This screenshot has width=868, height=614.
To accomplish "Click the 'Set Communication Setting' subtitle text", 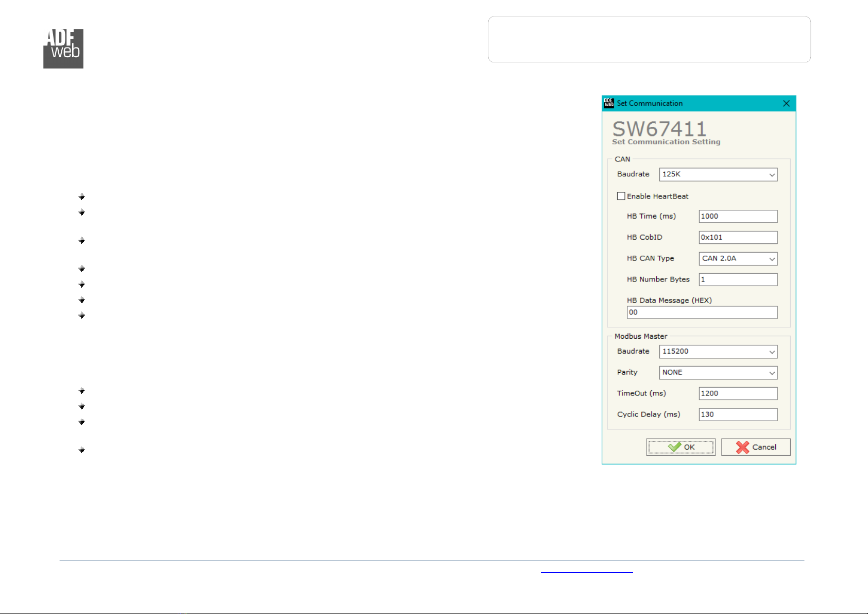I will (666, 142).
